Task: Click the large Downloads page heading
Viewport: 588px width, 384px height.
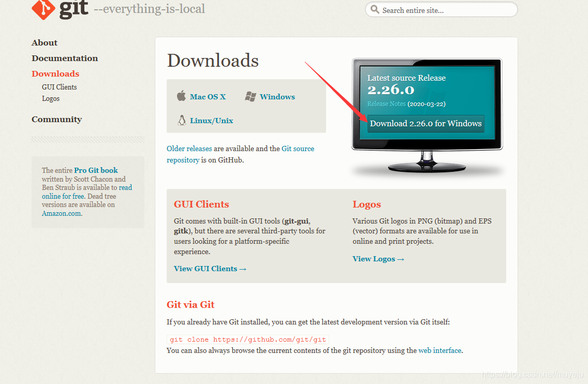Action: pyautogui.click(x=213, y=61)
